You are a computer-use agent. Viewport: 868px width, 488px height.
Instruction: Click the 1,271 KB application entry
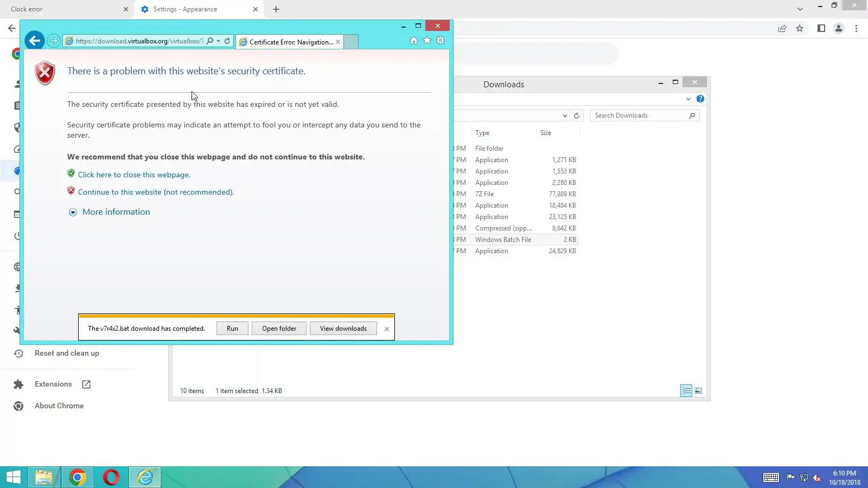tap(515, 160)
